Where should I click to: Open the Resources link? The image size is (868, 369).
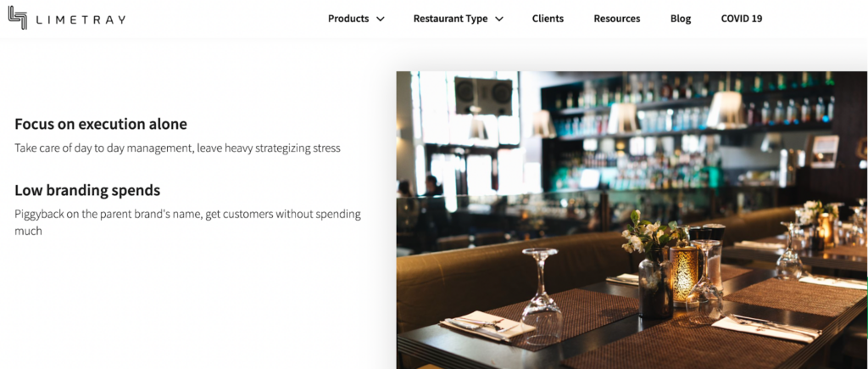tap(617, 19)
